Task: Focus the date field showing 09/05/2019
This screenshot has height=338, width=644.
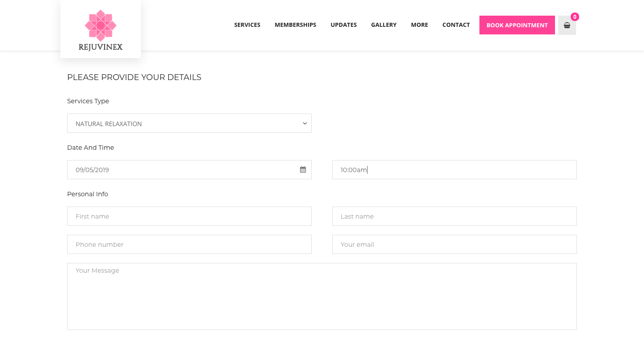Action: (189, 170)
